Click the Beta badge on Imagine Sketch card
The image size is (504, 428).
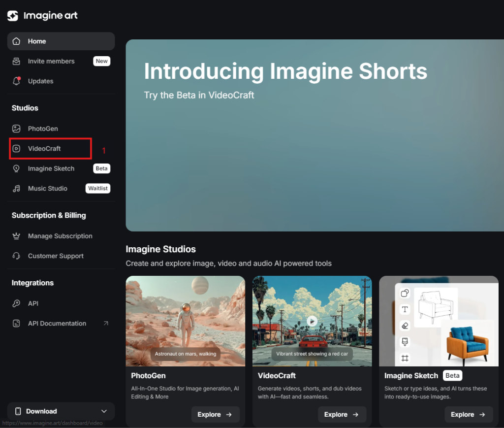pos(452,376)
